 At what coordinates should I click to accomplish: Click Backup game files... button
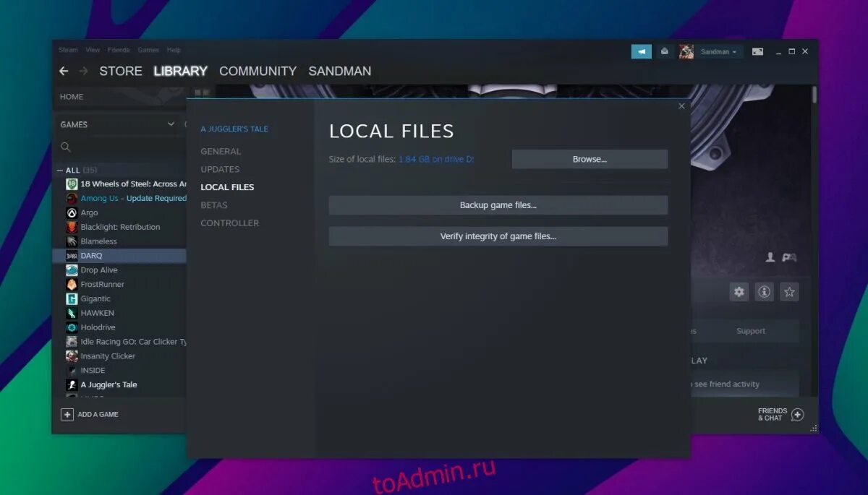tap(498, 205)
